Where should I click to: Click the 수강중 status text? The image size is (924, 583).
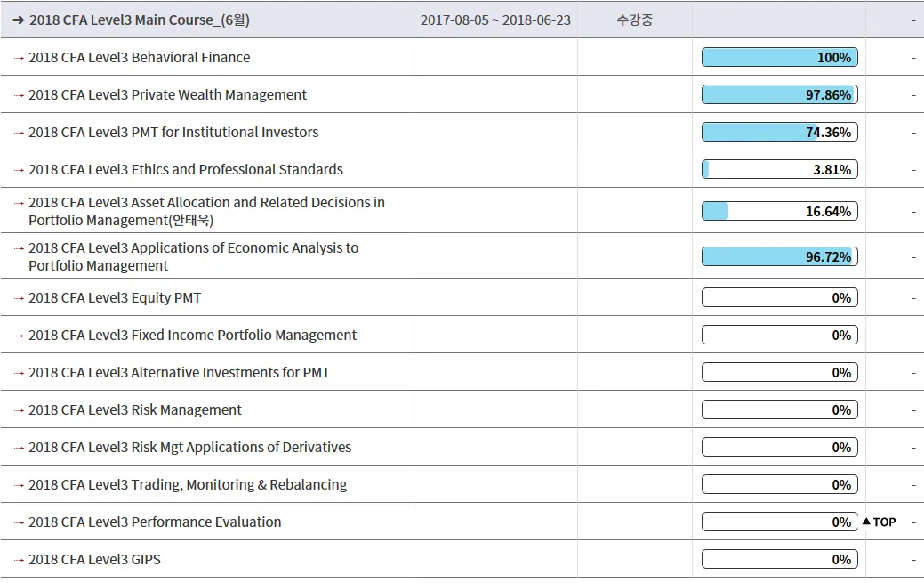pos(635,20)
